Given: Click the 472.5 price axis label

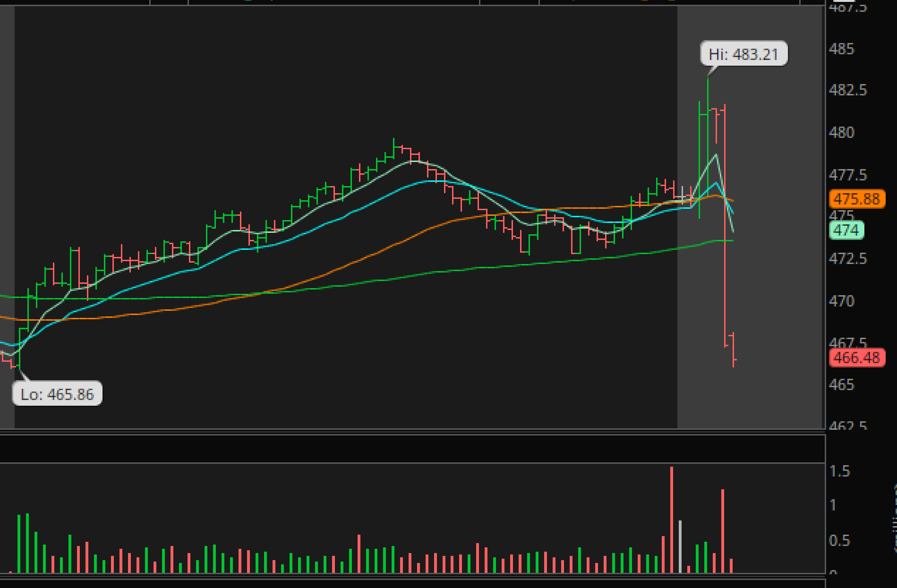Looking at the screenshot, I should click(x=848, y=258).
